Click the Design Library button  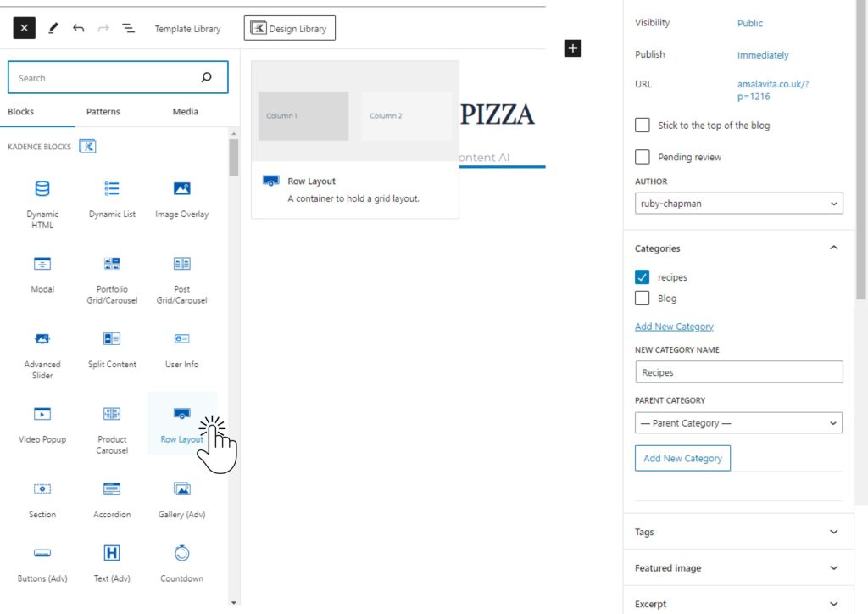coord(290,28)
